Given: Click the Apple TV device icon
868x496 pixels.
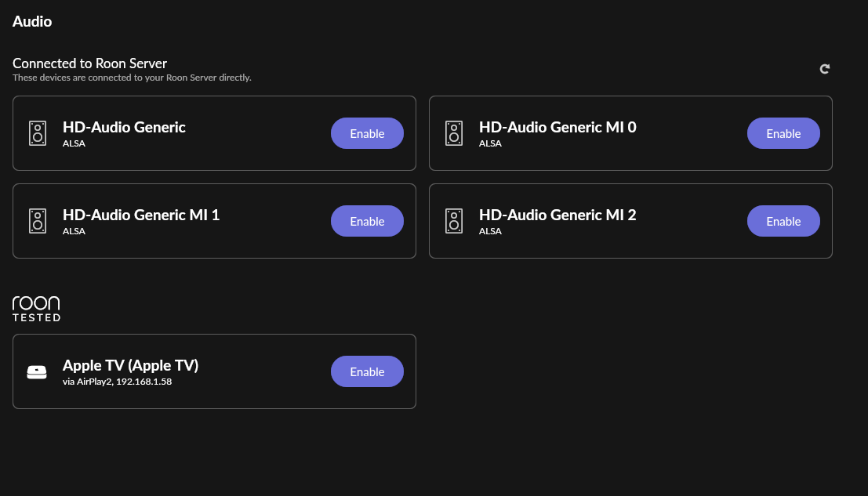Looking at the screenshot, I should pos(37,372).
